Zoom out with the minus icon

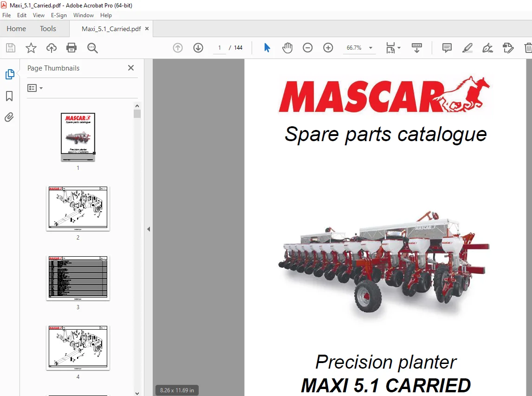pyautogui.click(x=308, y=48)
